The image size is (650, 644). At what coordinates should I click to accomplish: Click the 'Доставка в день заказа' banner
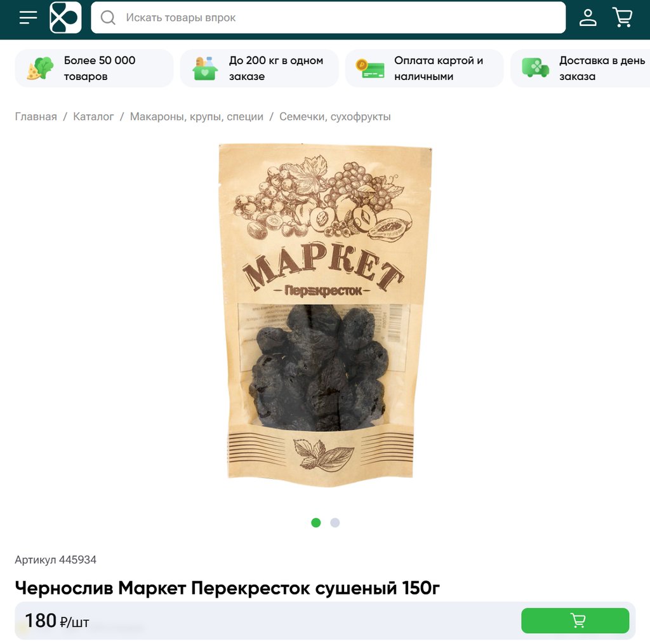click(x=580, y=69)
